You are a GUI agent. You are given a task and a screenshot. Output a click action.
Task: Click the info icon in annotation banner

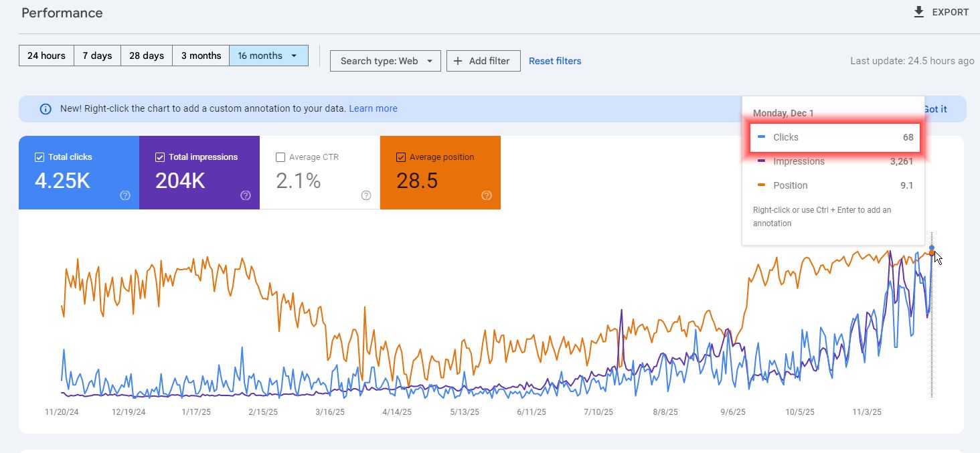pyautogui.click(x=46, y=108)
